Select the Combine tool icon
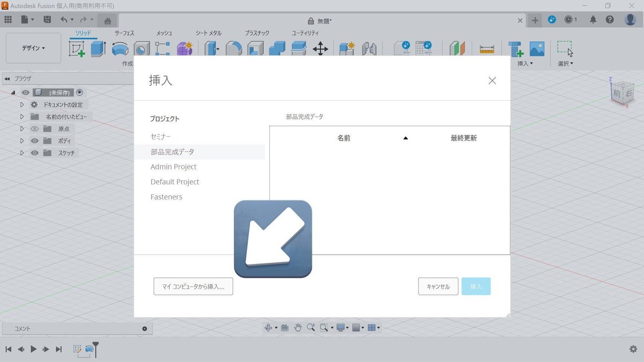The height and width of the screenshot is (362, 644). 277,49
